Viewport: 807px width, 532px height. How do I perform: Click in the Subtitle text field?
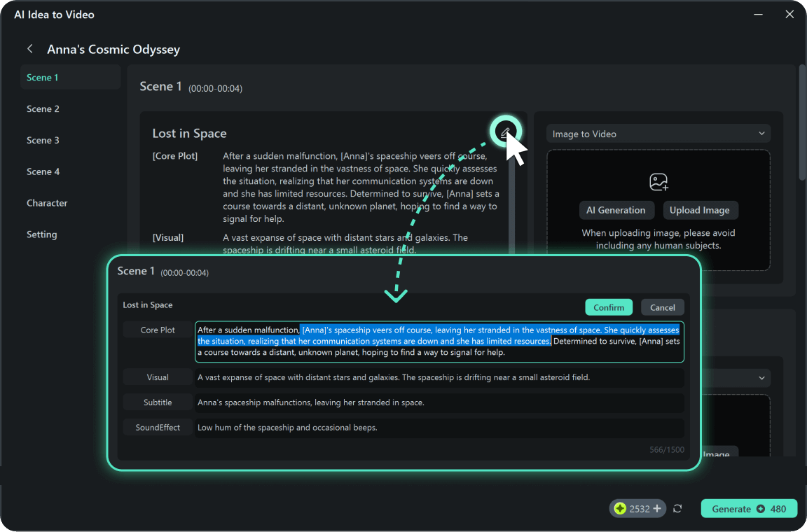(439, 402)
